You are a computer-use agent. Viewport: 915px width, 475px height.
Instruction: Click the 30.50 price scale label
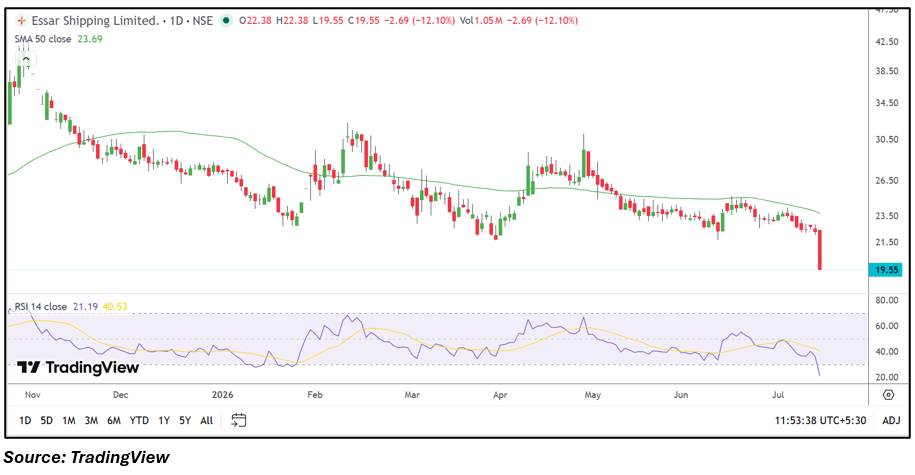click(887, 139)
